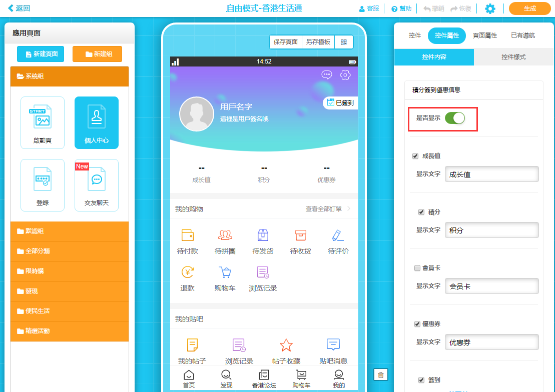Click the 待付款 wallet icon
The image size is (555, 392).
click(x=187, y=235)
